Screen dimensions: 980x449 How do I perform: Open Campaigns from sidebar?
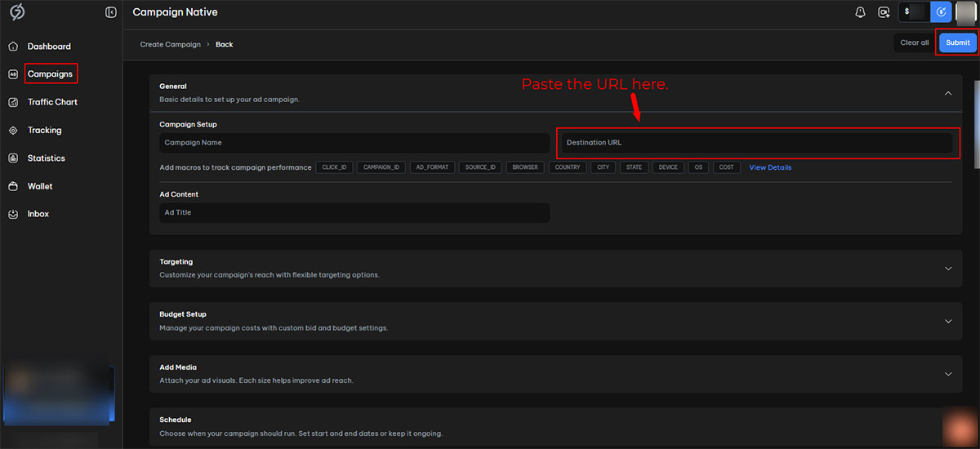(x=50, y=74)
